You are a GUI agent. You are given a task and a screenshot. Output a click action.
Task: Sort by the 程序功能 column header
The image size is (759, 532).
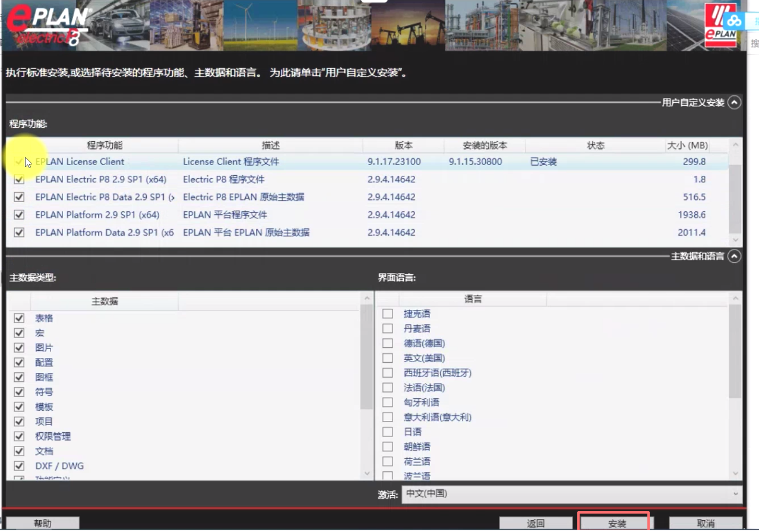tap(105, 145)
